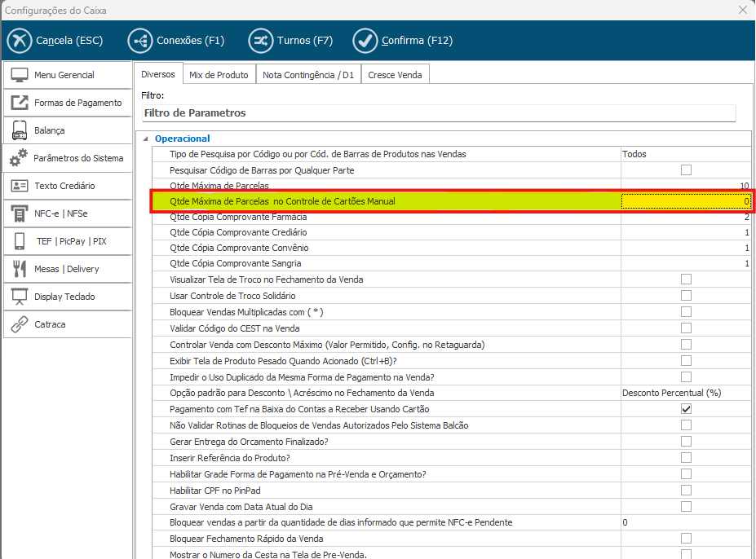Screen dimensions: 756x559
Task: Switch to the Mix de Produto tab
Action: (219, 75)
